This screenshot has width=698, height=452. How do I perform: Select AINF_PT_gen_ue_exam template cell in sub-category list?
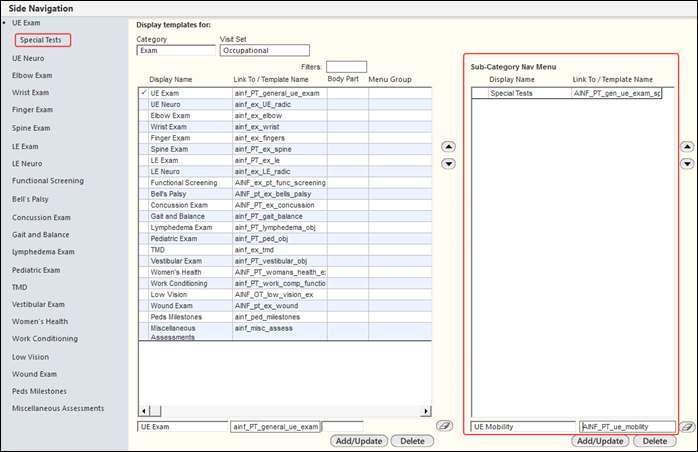[x=616, y=93]
